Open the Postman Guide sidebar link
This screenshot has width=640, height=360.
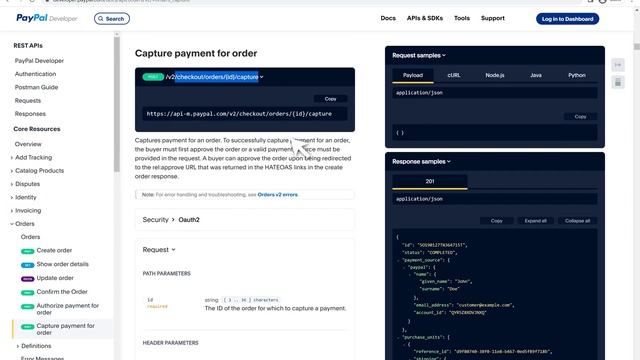(x=36, y=87)
